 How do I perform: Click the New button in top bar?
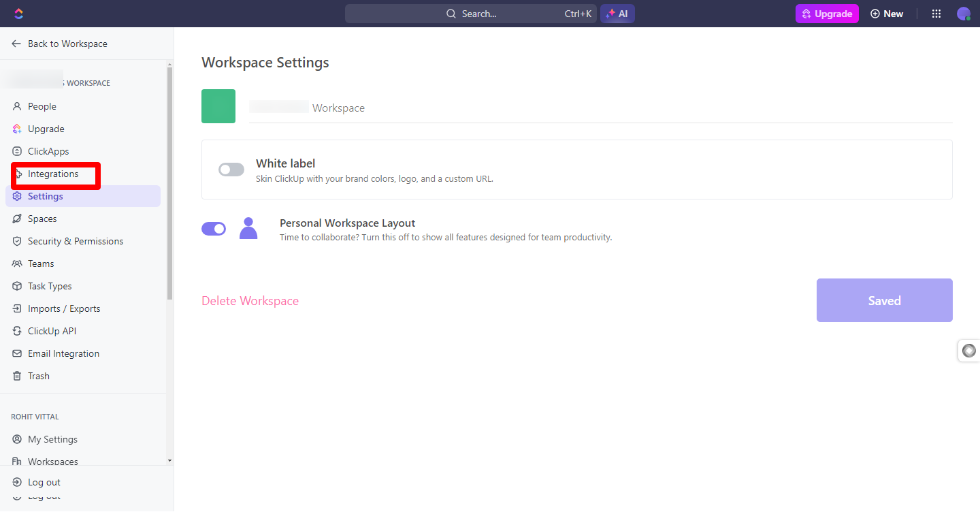(887, 14)
